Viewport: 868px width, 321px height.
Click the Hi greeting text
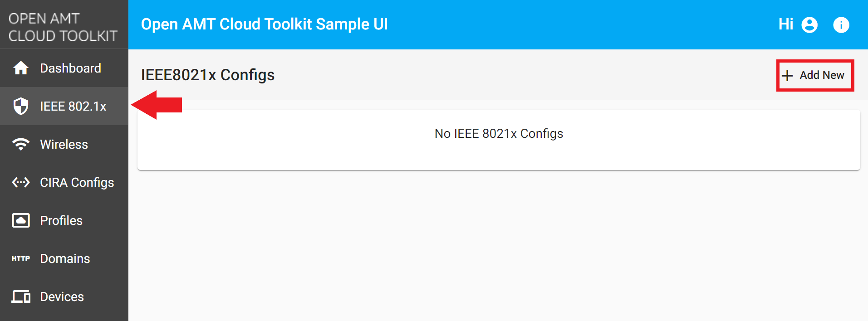pos(786,24)
